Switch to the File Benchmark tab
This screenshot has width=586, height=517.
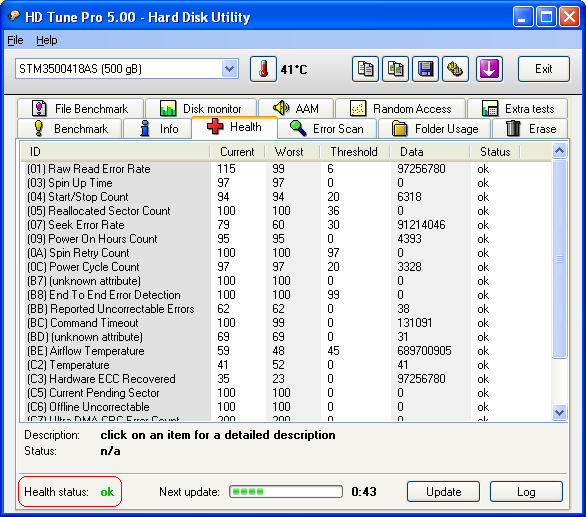[80, 109]
